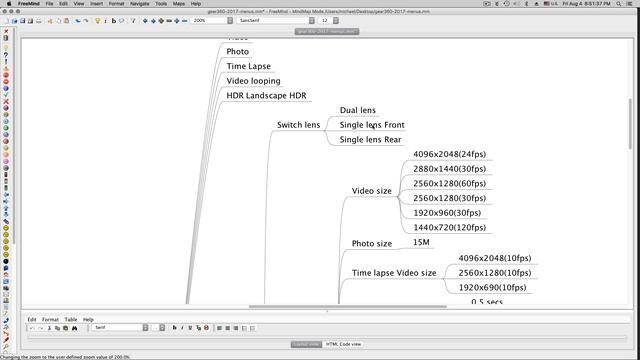
Task: Open the Maps menu
Action: [179, 4]
